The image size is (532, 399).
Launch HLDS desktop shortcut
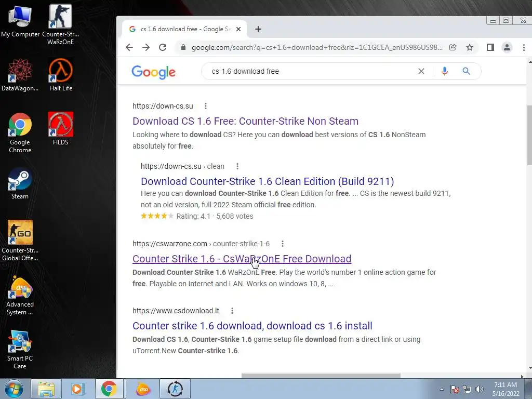[60, 128]
